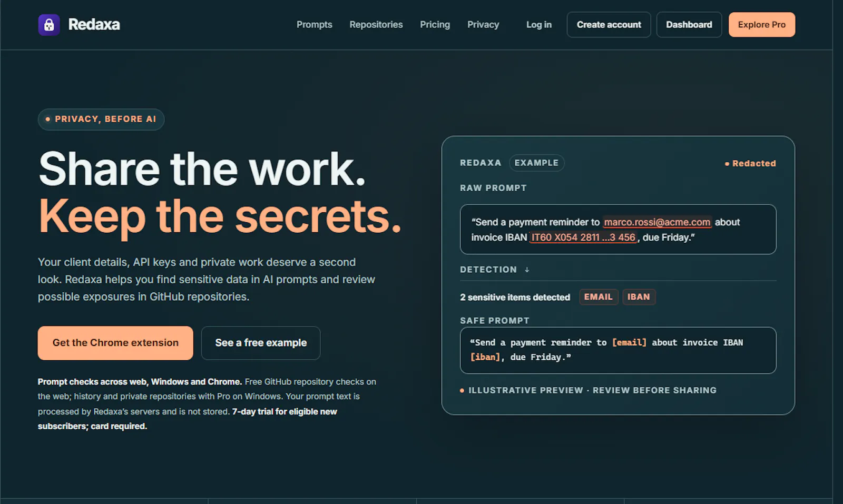Click the 2 sensitive items detected text
The image size is (843, 504).
tap(515, 298)
